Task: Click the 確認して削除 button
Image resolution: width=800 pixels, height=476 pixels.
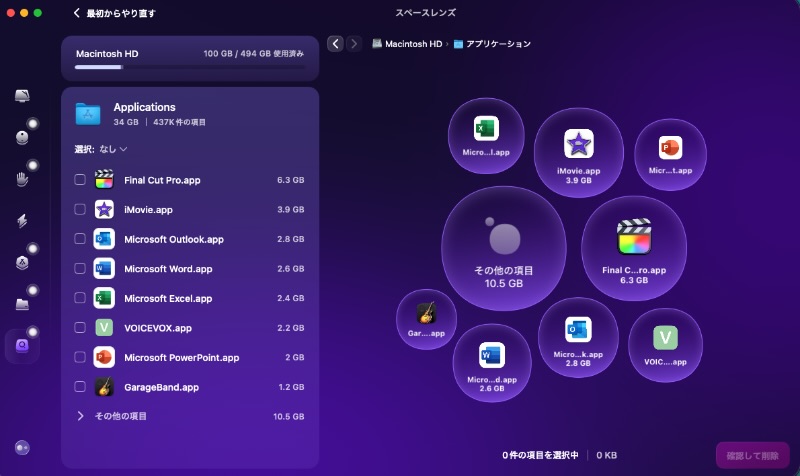Action: (x=753, y=456)
